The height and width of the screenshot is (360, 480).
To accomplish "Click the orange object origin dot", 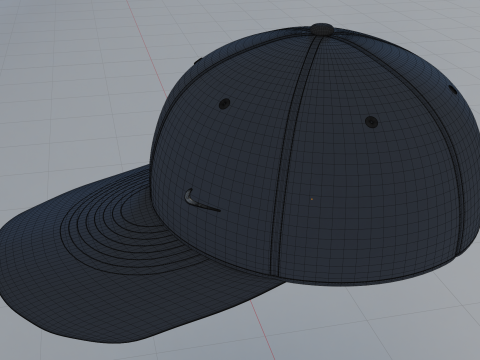I will [x=312, y=199].
